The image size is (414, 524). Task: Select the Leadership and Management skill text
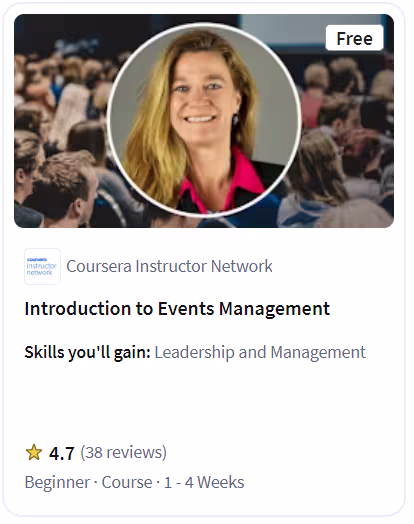(x=260, y=352)
